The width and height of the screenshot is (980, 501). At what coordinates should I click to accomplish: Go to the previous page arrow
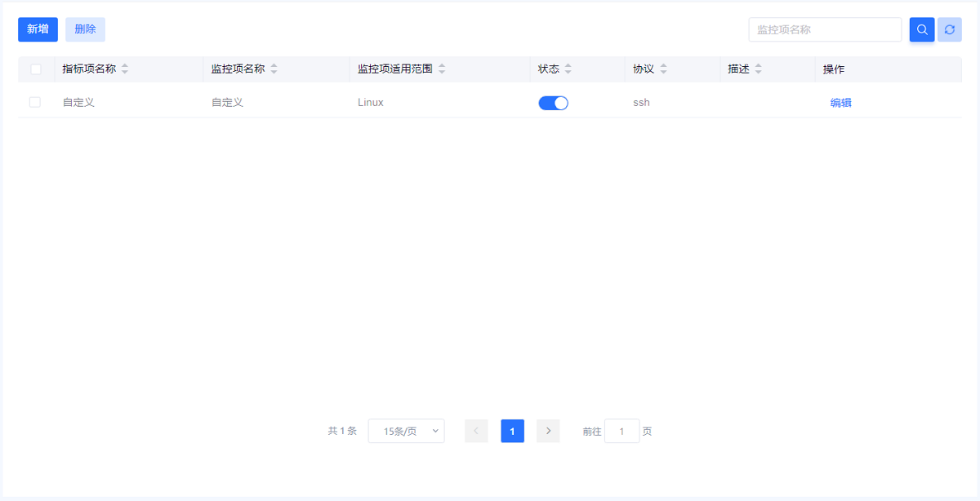click(476, 431)
